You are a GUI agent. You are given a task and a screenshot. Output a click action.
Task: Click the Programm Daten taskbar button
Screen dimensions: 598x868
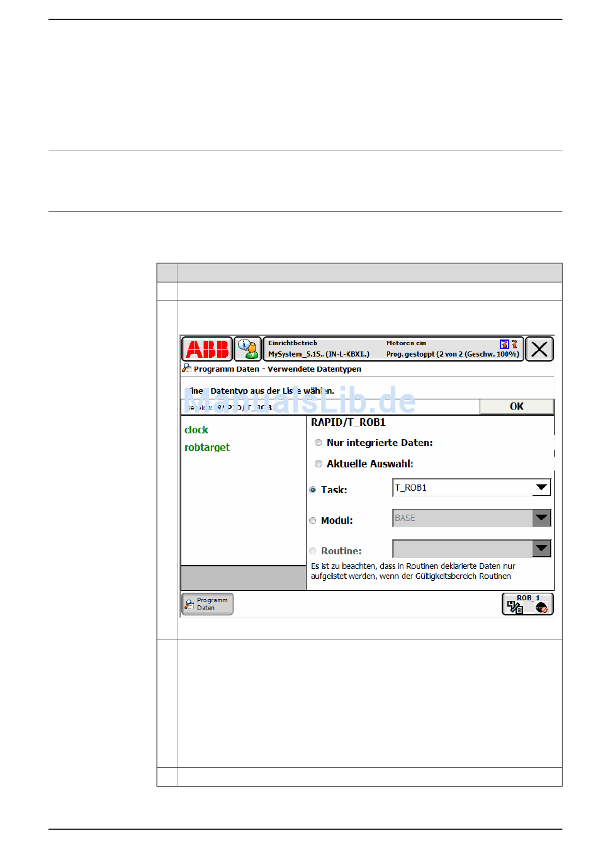[207, 604]
